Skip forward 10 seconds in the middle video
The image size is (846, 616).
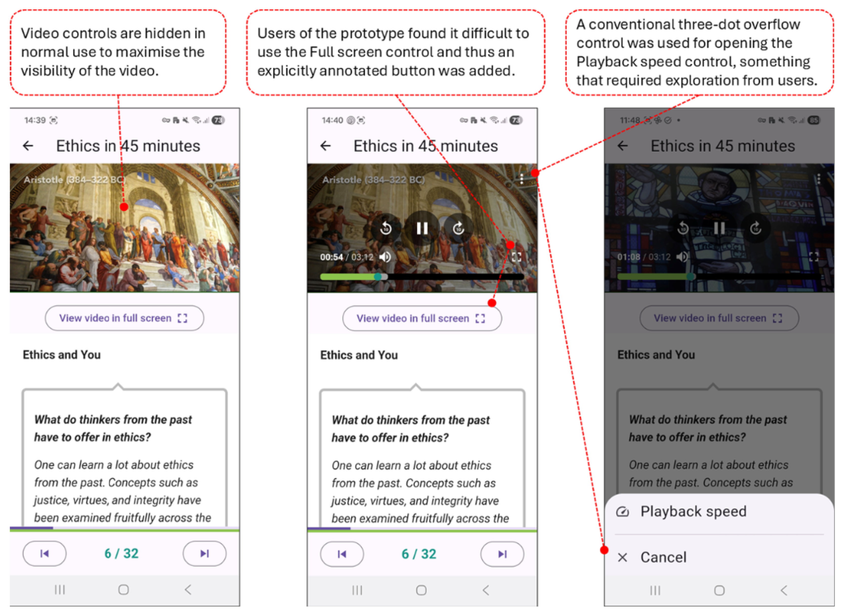[x=458, y=228]
